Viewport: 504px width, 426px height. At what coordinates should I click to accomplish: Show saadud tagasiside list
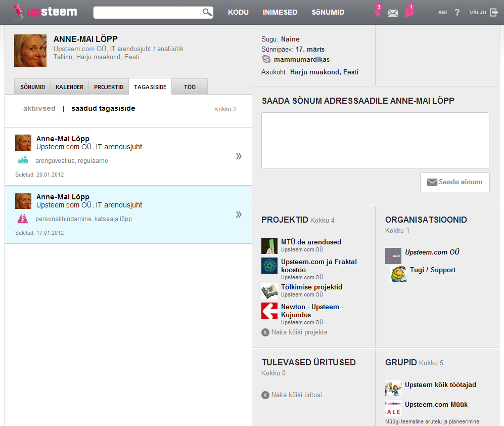pyautogui.click(x=103, y=108)
